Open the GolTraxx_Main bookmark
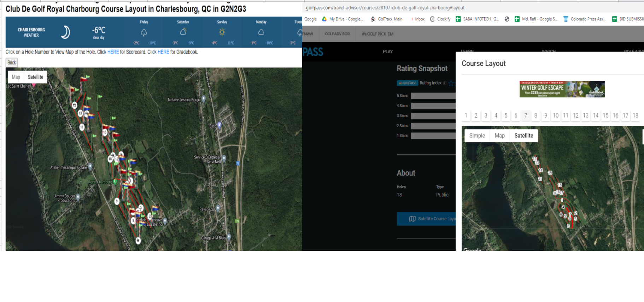644x302 pixels. click(x=386, y=19)
